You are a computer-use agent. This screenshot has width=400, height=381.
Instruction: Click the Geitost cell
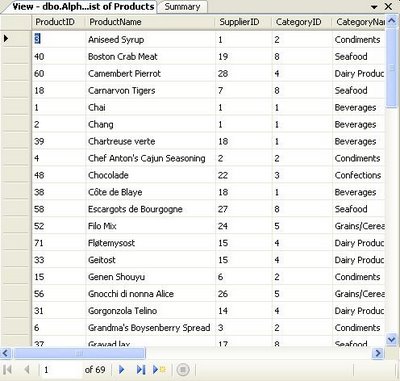(150, 260)
